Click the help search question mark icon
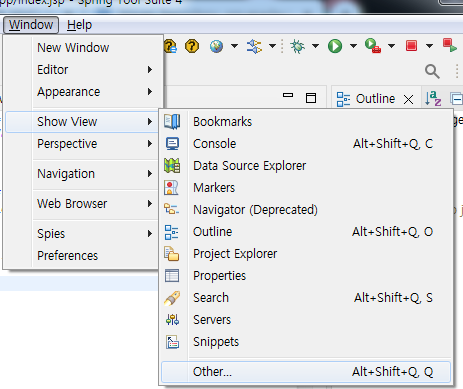 (170, 46)
